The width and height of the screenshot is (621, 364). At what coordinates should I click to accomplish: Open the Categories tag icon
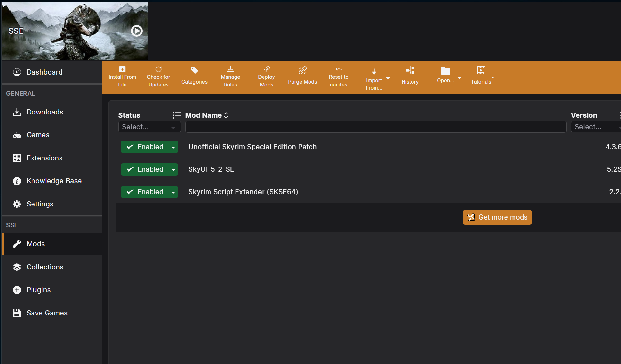click(x=194, y=70)
